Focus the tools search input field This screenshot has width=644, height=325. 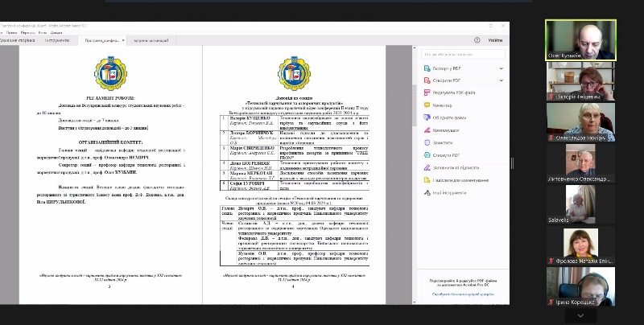[464, 54]
